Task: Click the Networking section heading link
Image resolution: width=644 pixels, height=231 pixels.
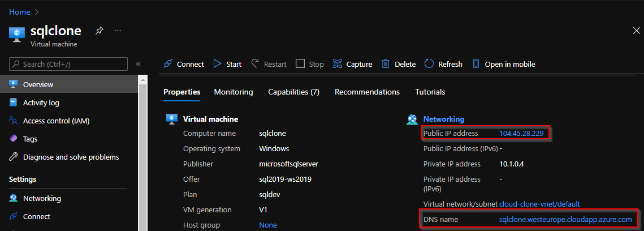Action: [444, 119]
